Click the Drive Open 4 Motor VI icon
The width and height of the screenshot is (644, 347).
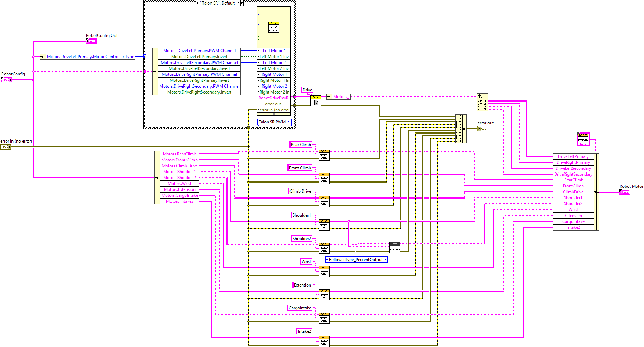[x=274, y=27]
